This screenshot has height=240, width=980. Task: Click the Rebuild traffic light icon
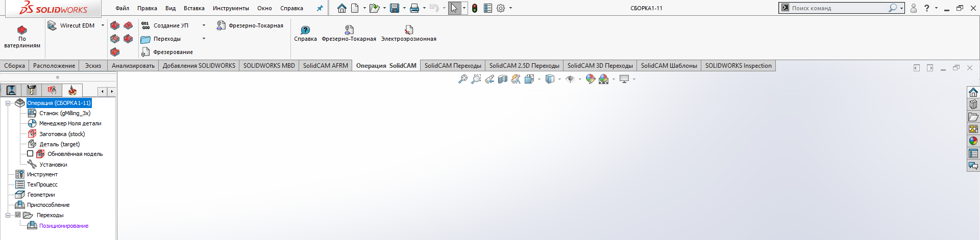pyautogui.click(x=475, y=8)
